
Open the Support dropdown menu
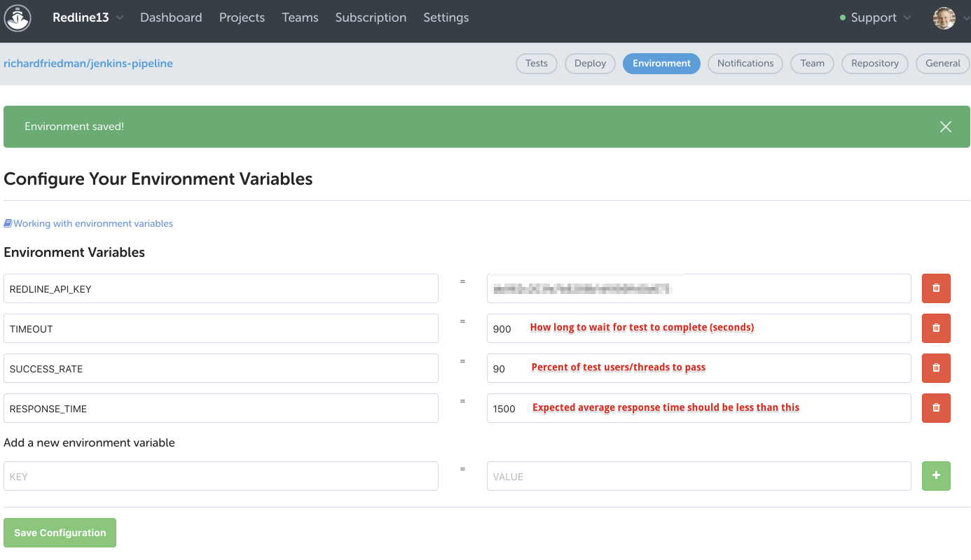click(x=876, y=17)
